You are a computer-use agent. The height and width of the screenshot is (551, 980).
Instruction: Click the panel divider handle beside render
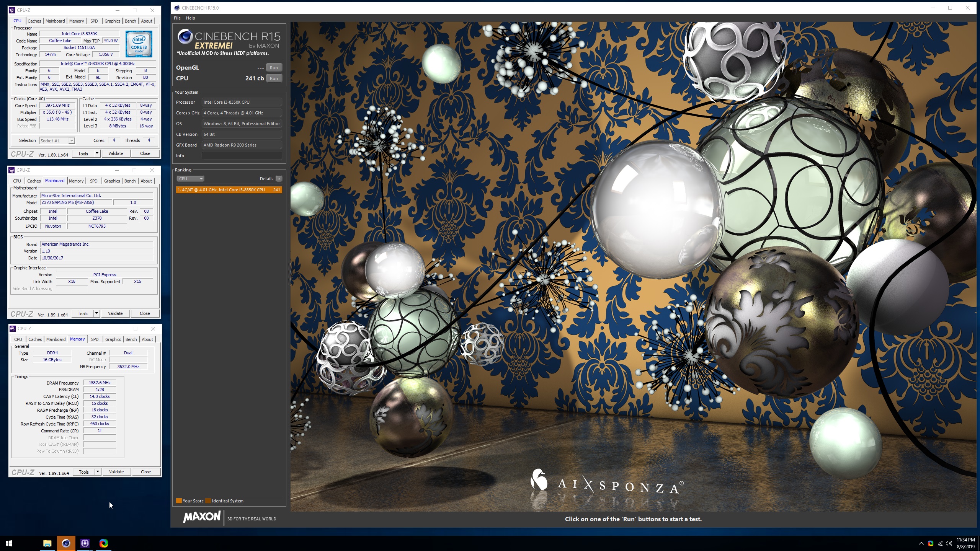[289, 274]
